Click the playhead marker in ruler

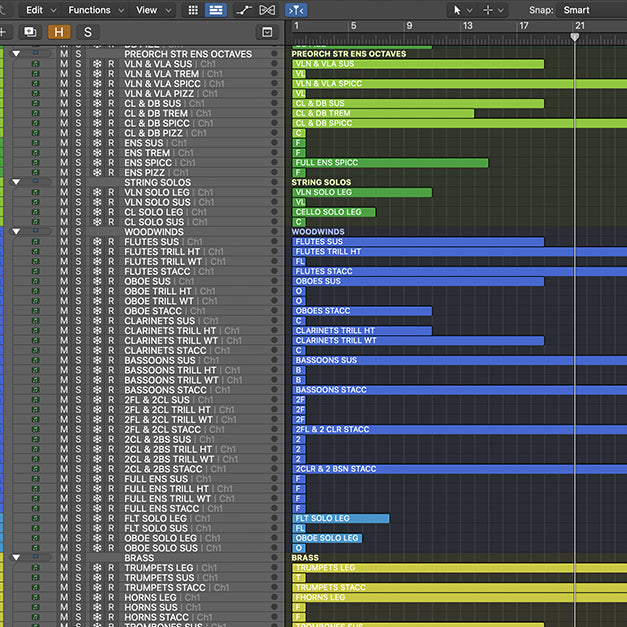point(574,36)
